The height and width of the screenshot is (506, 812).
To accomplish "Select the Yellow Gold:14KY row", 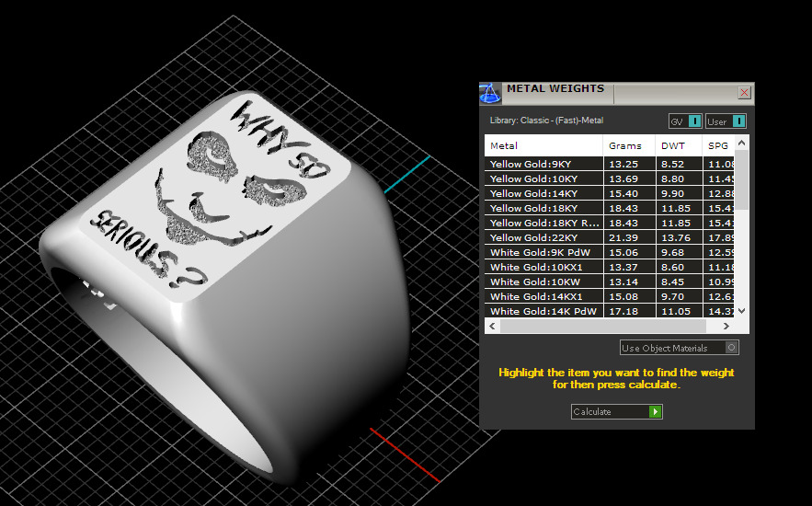I will tap(610, 194).
